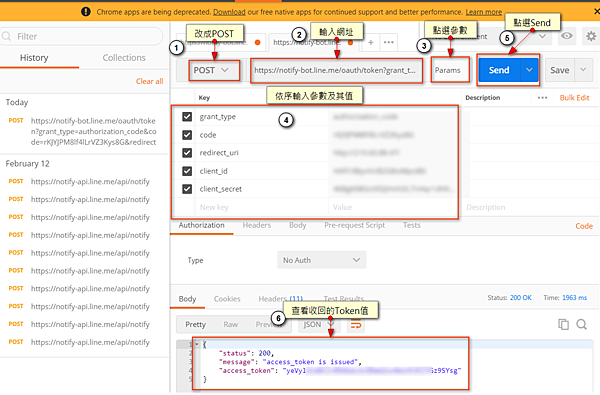Click the request URL input field
The height and width of the screenshot is (395, 600).
coord(336,70)
